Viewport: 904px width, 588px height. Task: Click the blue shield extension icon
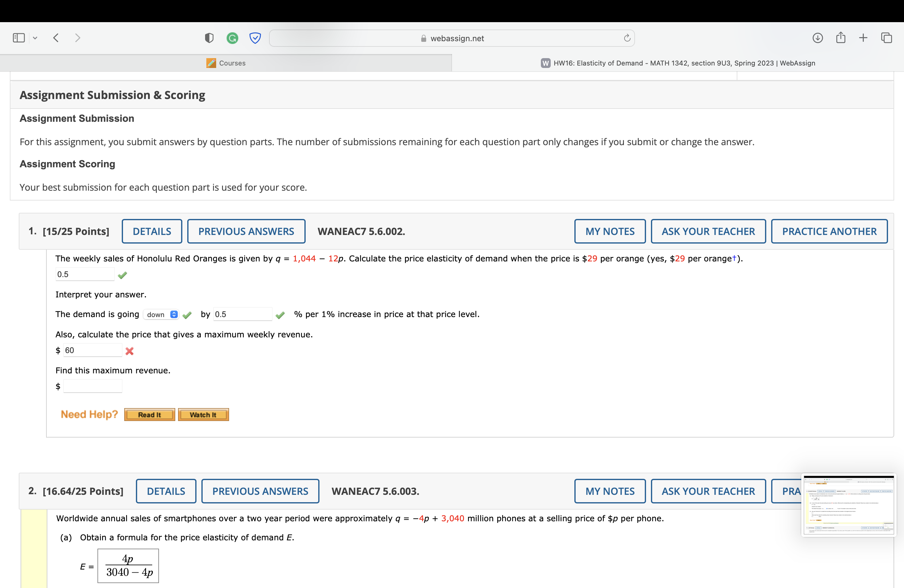pos(255,38)
